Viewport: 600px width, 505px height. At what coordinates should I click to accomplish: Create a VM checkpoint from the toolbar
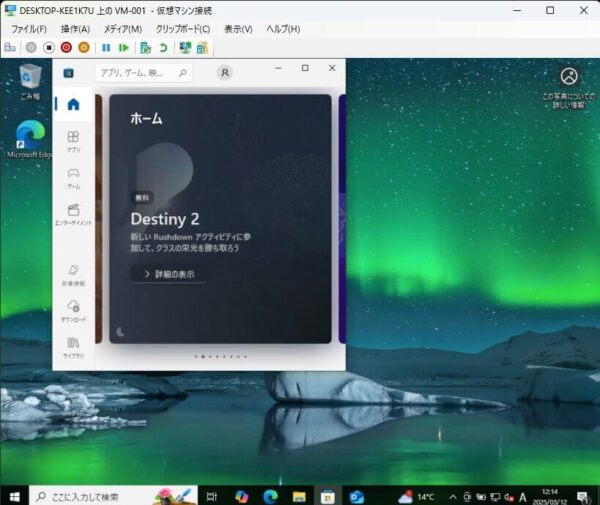(x=145, y=47)
